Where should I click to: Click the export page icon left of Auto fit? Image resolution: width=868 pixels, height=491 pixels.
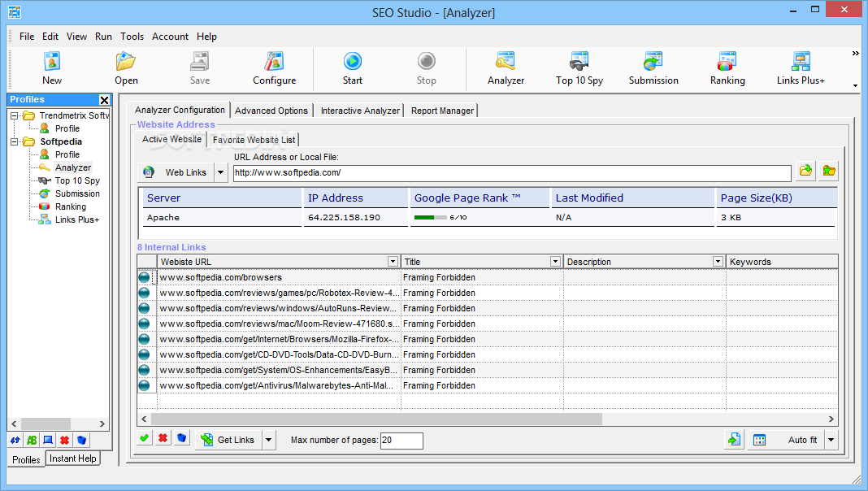click(x=734, y=440)
